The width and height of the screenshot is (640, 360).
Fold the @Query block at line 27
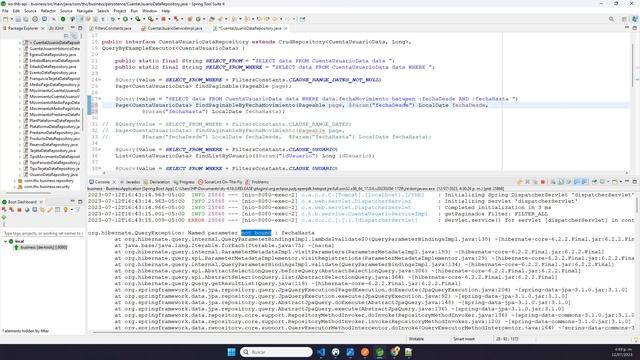click(x=99, y=99)
